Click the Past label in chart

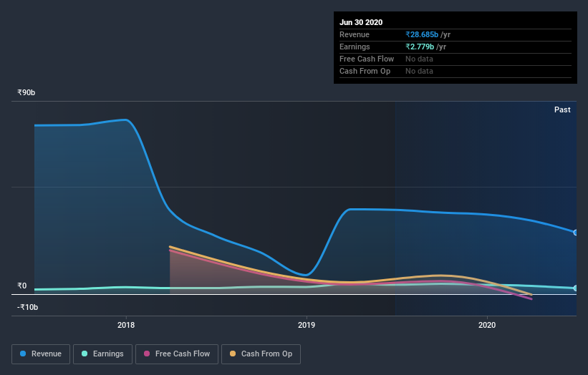click(562, 109)
